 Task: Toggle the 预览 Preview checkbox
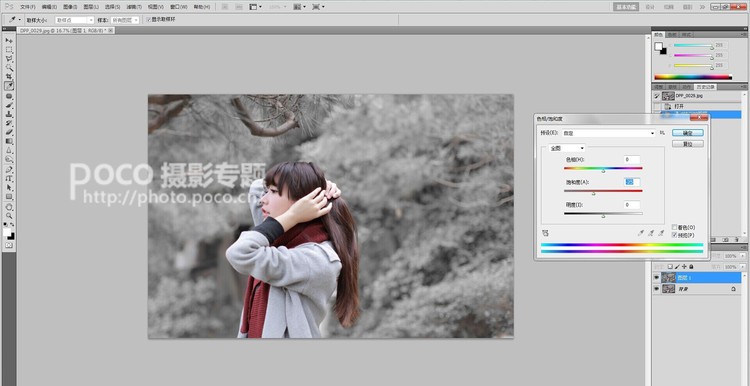(x=674, y=235)
